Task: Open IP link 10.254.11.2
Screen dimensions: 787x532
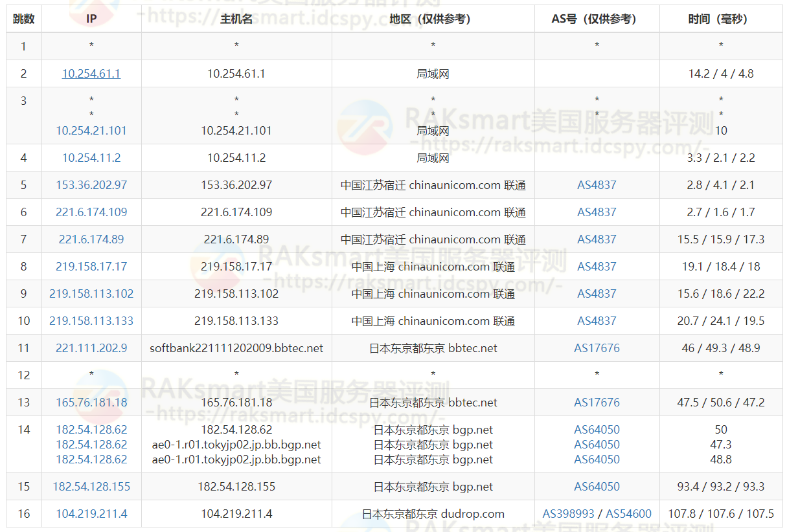Action: pos(91,158)
